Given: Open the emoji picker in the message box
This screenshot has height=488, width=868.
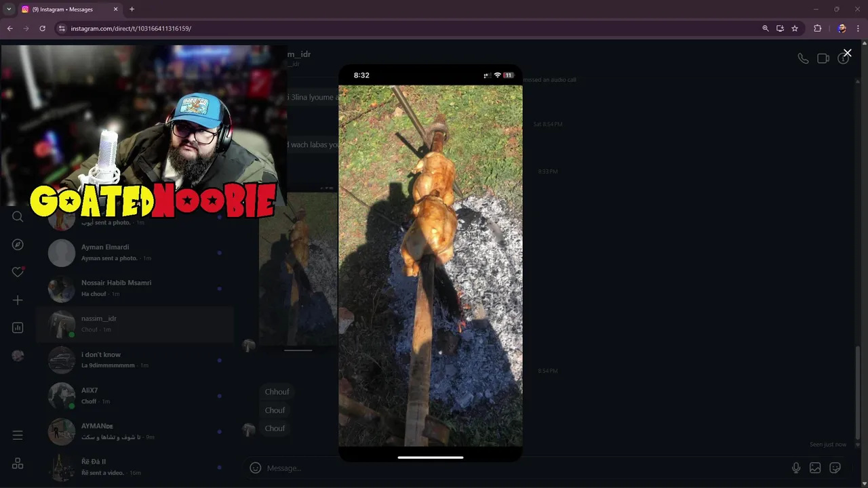Looking at the screenshot, I should [x=255, y=468].
